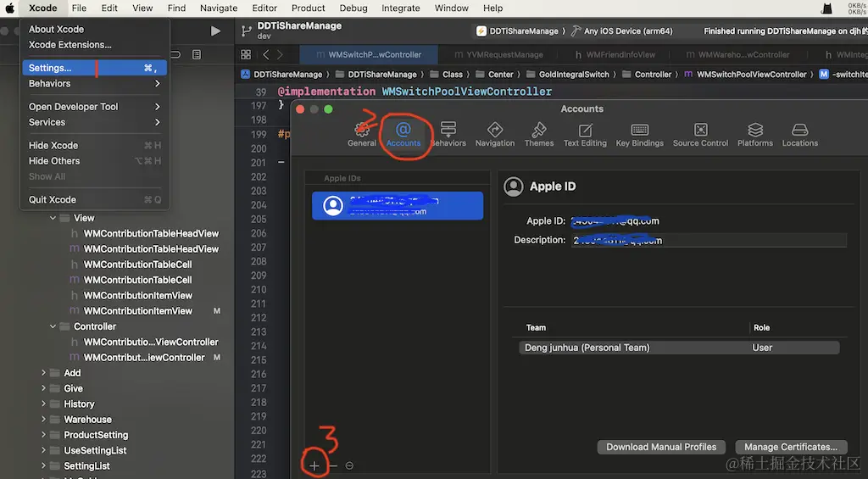Expand the UseSettingList folder
Image resolution: width=868 pixels, height=479 pixels.
(x=43, y=451)
